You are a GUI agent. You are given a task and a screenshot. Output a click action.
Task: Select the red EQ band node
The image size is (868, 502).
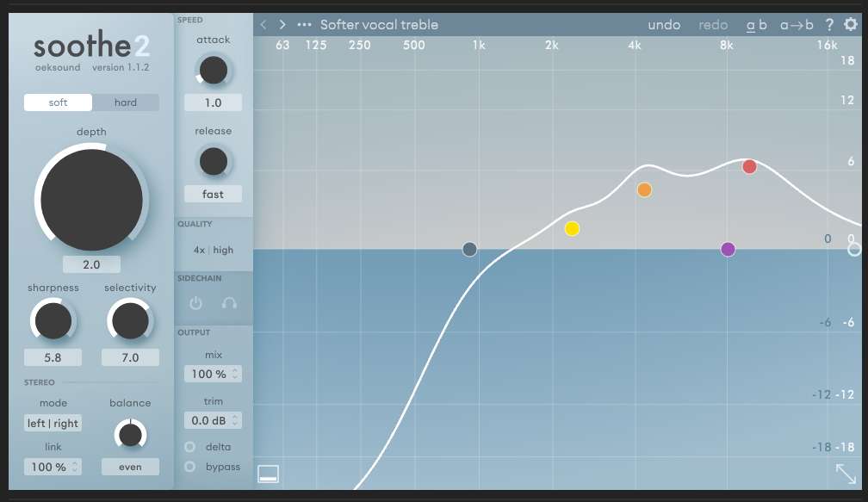tap(749, 166)
